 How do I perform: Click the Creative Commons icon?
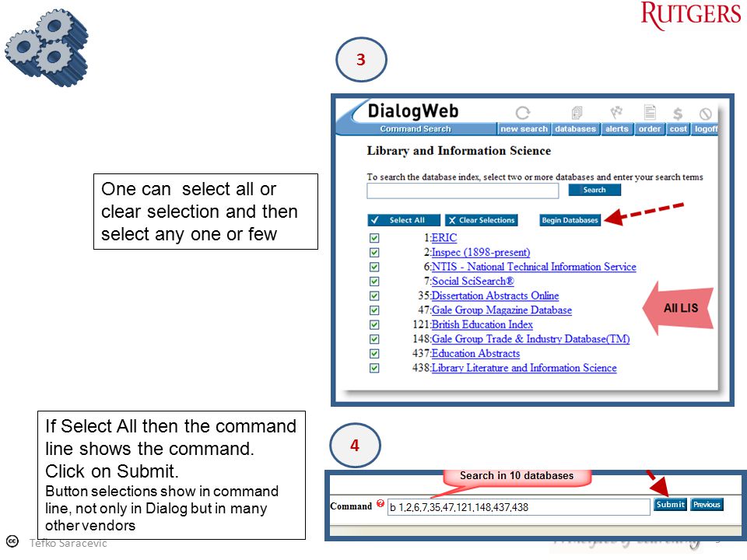tap(12, 541)
